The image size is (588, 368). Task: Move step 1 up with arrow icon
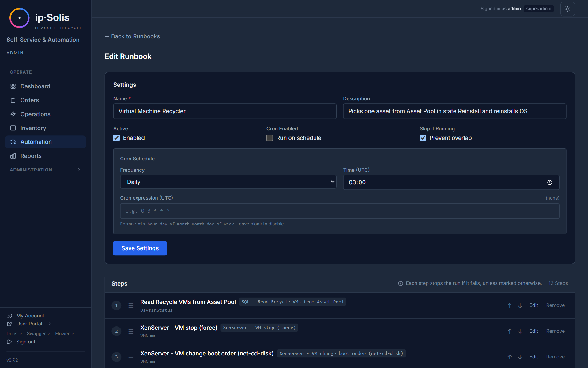pos(510,305)
